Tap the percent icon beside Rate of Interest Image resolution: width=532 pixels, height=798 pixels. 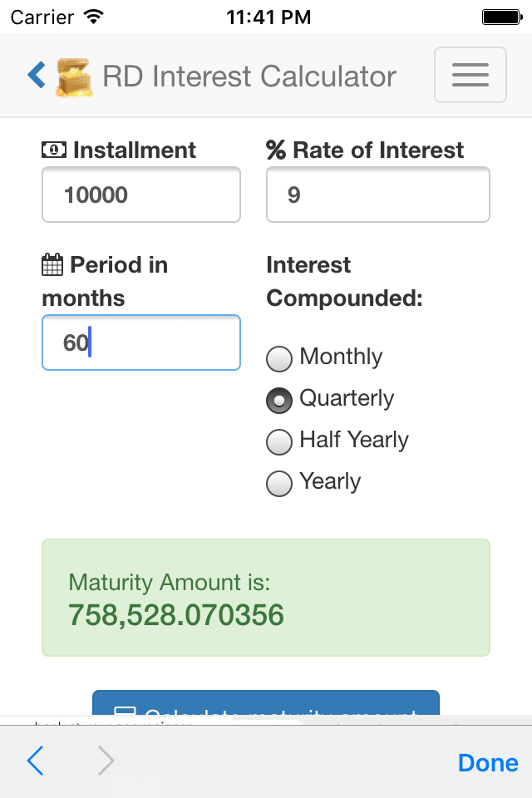point(276,150)
